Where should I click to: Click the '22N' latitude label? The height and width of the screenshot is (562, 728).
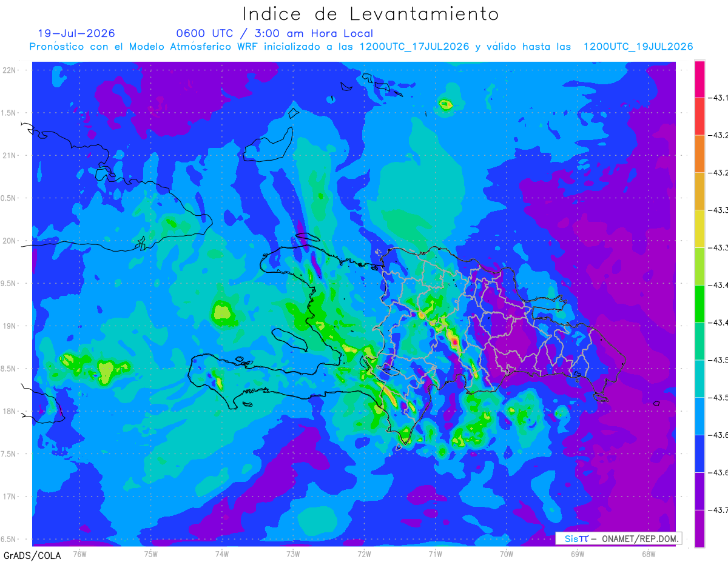(10, 70)
